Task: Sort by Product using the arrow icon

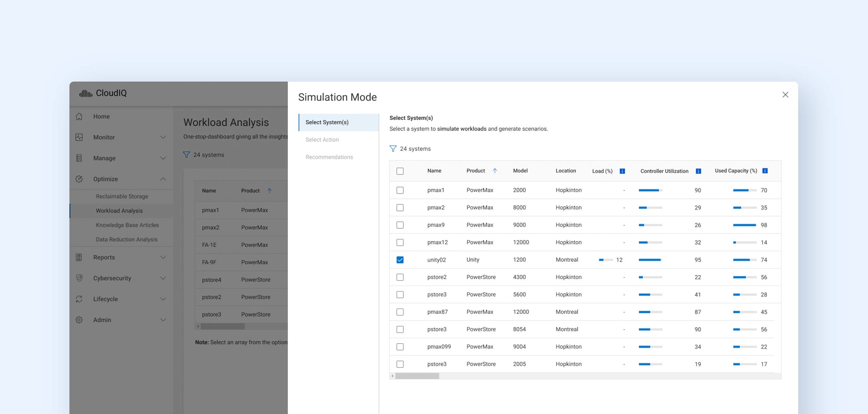Action: pos(495,171)
